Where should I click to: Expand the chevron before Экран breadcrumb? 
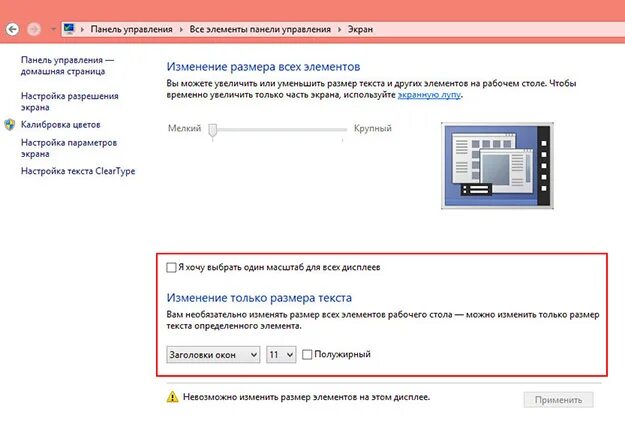(x=340, y=29)
